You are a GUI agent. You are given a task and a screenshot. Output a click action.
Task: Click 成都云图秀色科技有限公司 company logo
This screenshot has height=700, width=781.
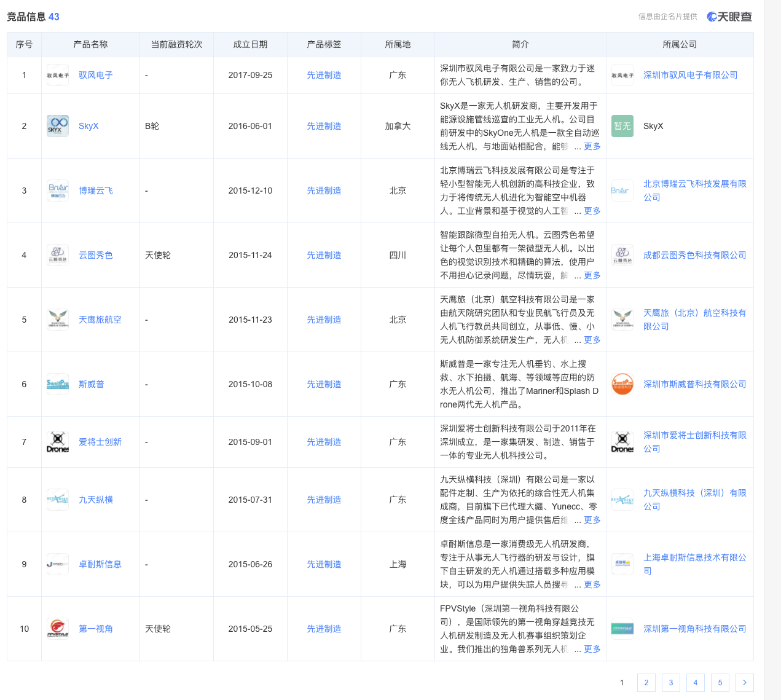pos(622,255)
